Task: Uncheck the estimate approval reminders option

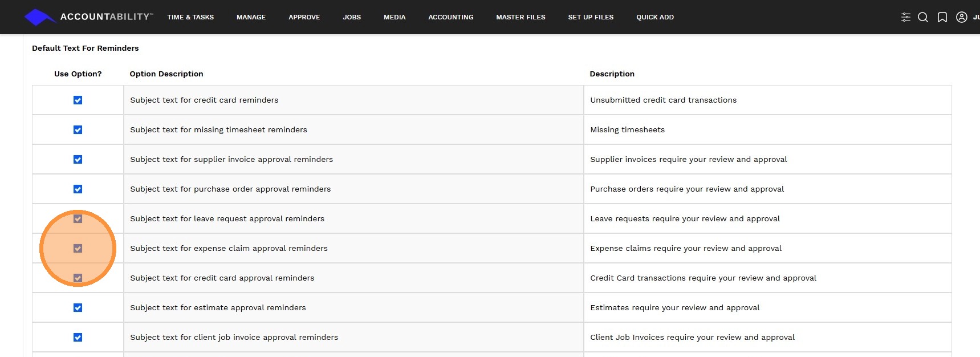Action: (x=78, y=308)
